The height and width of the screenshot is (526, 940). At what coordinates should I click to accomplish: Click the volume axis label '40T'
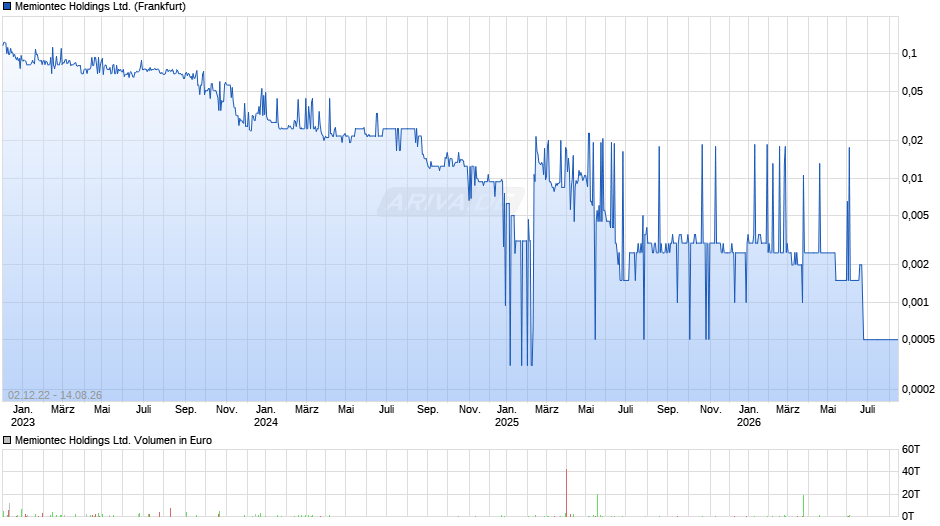click(911, 471)
